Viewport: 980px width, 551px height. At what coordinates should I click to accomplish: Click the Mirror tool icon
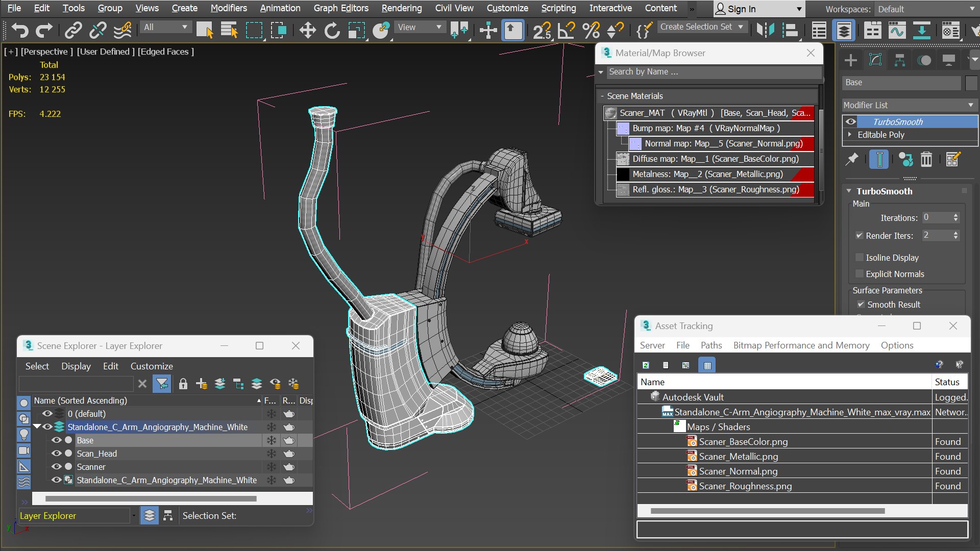765,31
